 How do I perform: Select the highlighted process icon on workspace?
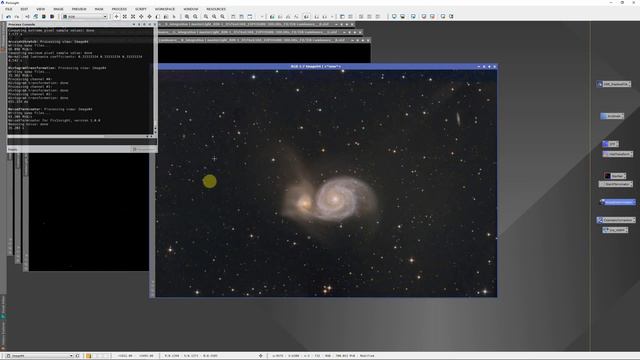(618, 202)
